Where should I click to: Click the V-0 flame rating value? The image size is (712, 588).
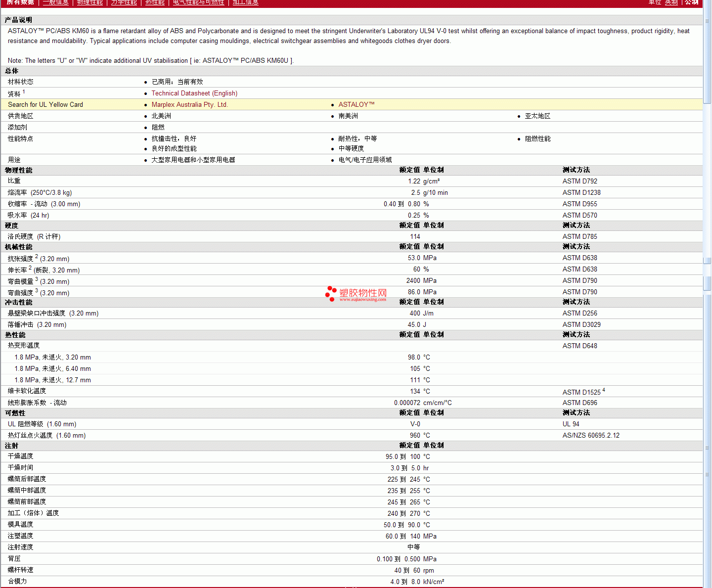click(415, 424)
